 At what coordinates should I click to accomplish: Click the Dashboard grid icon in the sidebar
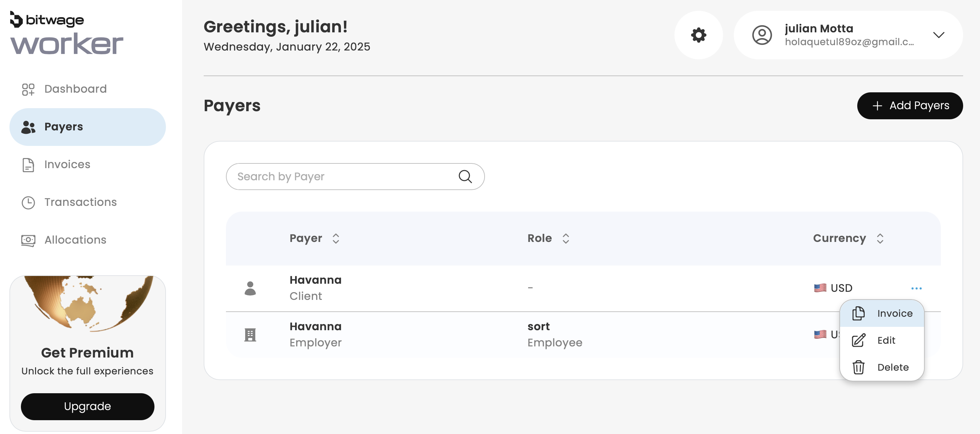tap(28, 89)
